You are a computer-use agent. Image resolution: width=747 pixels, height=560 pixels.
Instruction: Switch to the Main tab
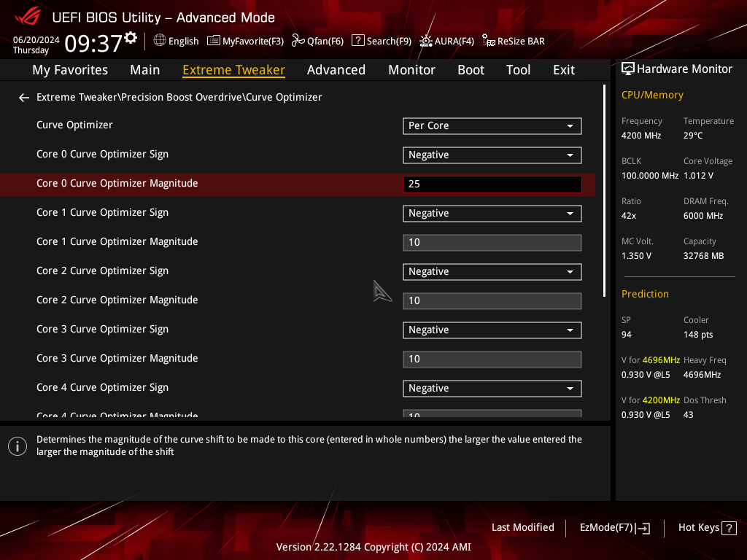pos(145,70)
